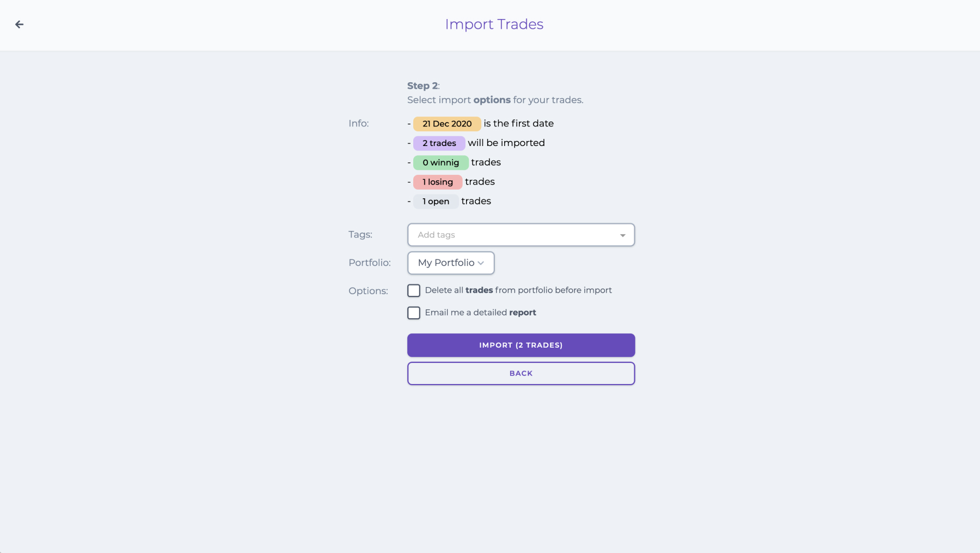
Task: Check Email me a detailed report
Action: (414, 313)
